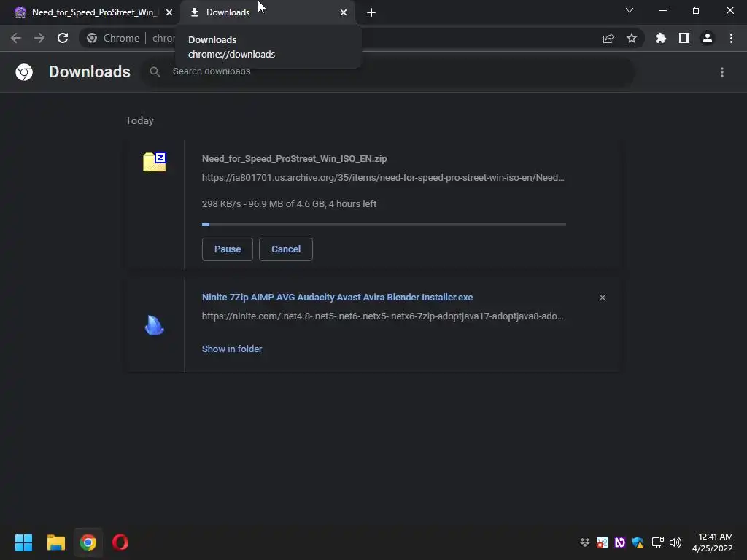Click the zip file icon
747x560 pixels.
[155, 162]
